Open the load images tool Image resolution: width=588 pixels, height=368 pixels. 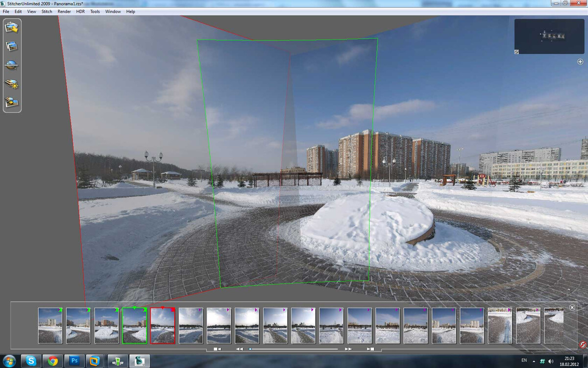(12, 27)
